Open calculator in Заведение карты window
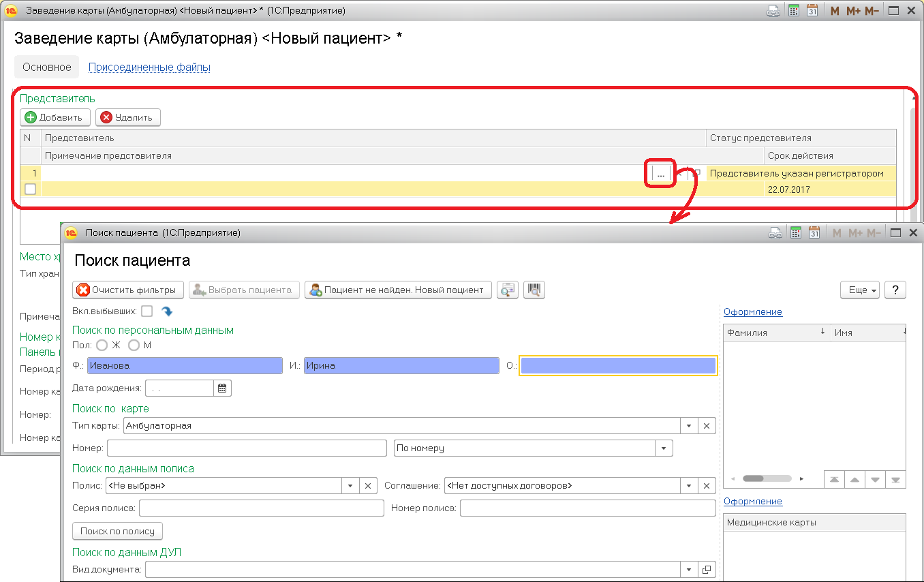This screenshot has height=582, width=924. click(x=794, y=11)
